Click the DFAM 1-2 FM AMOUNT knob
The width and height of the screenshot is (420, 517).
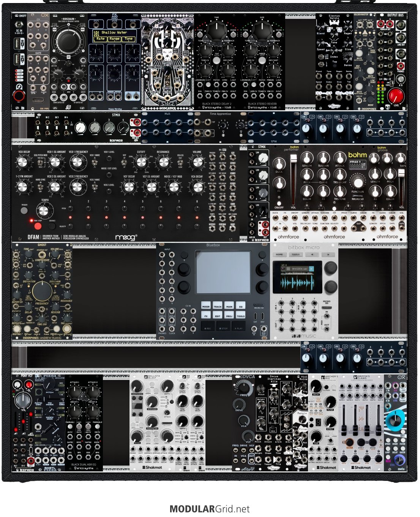23,187
